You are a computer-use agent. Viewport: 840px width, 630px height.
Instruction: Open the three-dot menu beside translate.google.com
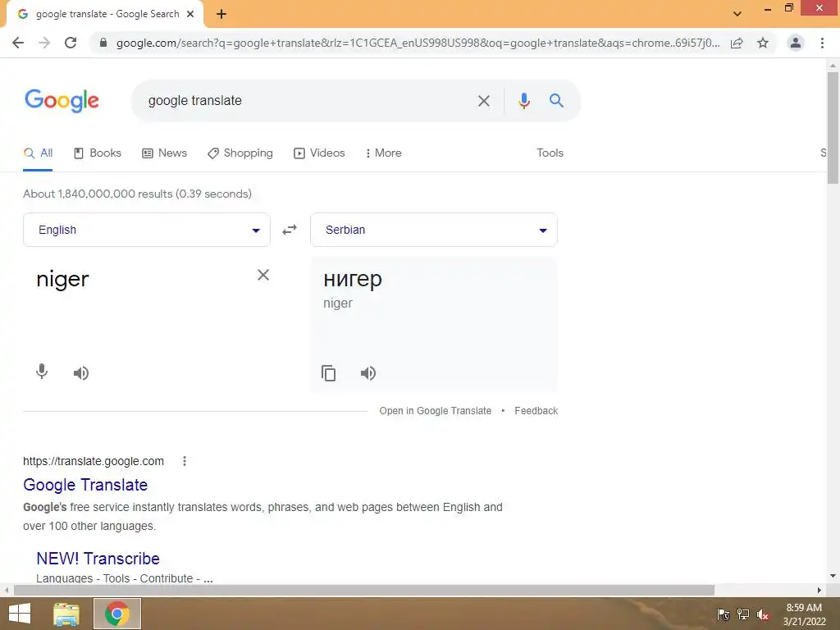point(185,461)
